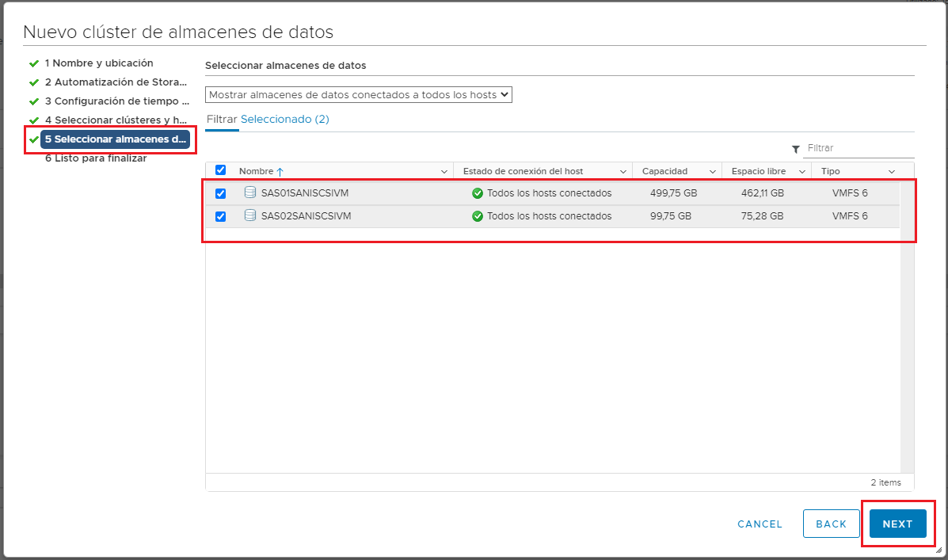This screenshot has width=948, height=560.
Task: Click the green status icon for SAS02SANISCSIVM connectivity
Action: (x=476, y=215)
